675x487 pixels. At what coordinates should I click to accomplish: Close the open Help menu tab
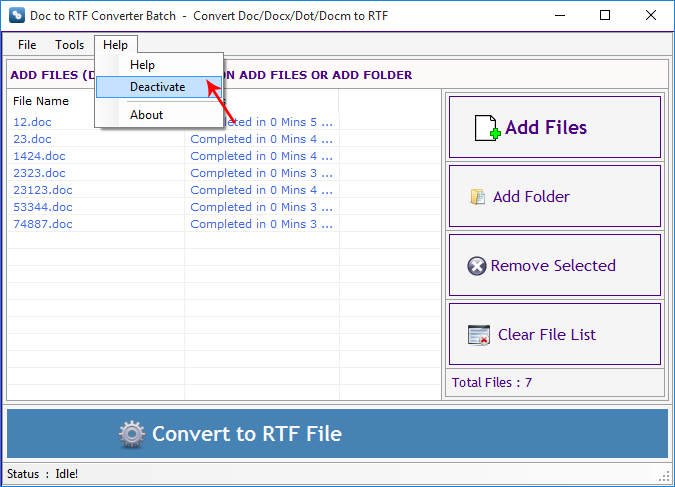(115, 45)
